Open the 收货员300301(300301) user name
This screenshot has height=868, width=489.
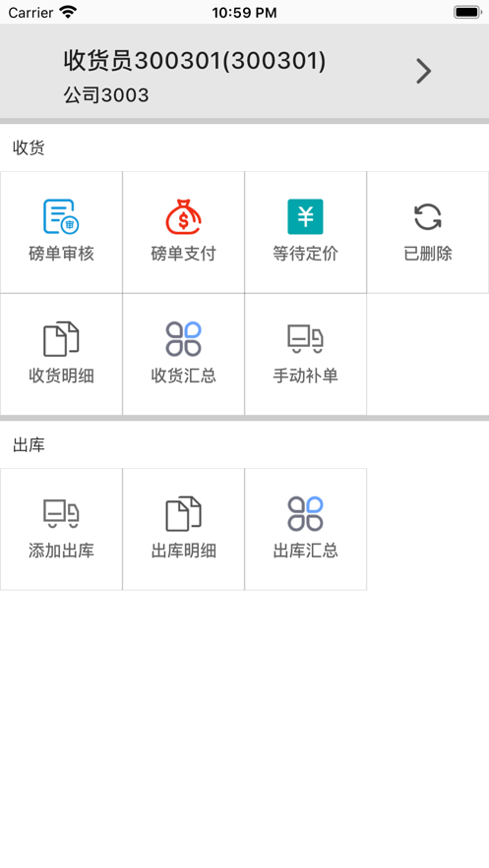click(195, 60)
